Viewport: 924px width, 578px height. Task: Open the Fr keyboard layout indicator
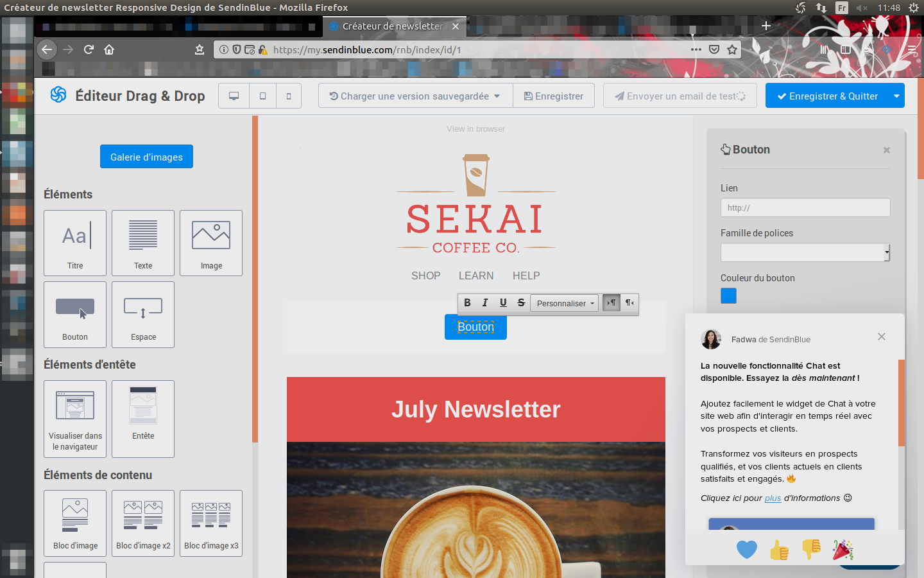[842, 8]
